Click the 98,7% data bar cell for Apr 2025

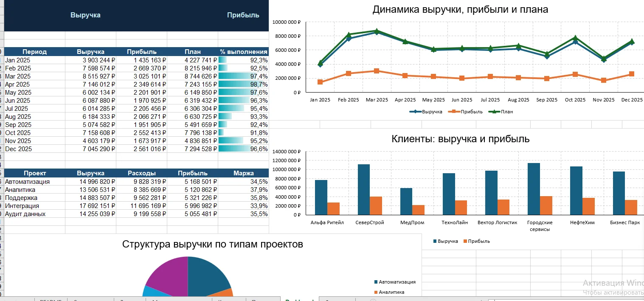coord(244,84)
